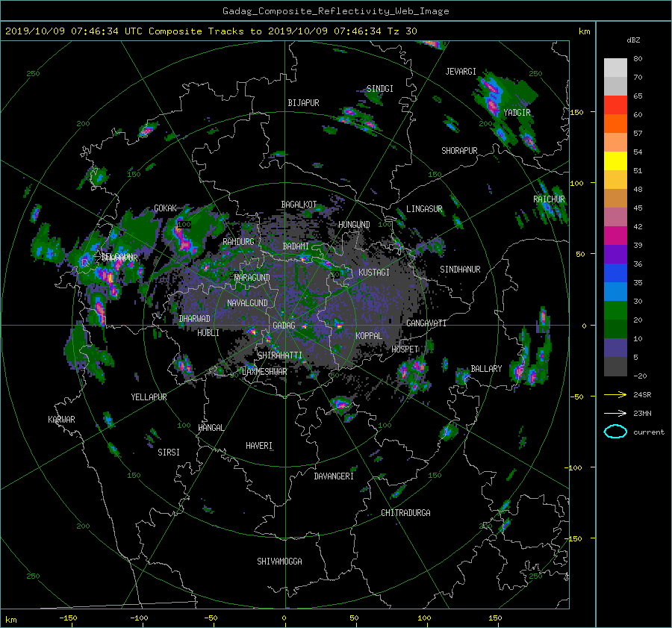Click the CHITRADURGA city label
Viewport: 672px width, 628px height.
tap(405, 513)
